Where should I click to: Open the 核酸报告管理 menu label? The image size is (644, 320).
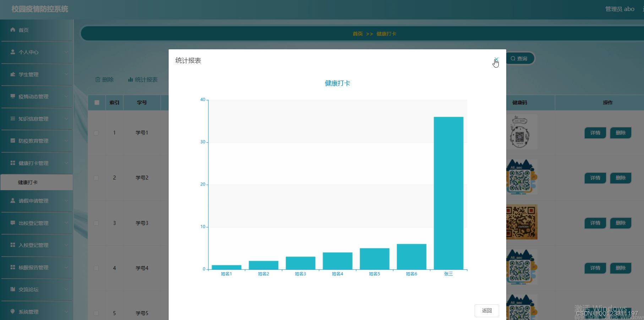point(33,267)
